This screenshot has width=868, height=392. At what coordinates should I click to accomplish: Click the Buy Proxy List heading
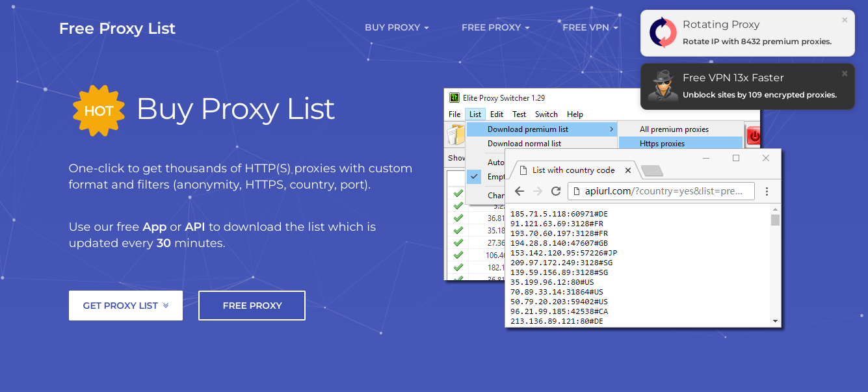click(235, 109)
